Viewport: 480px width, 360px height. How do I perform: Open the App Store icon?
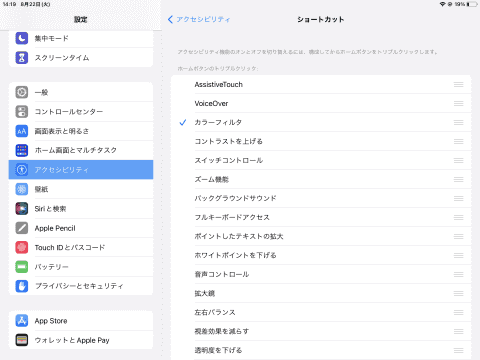coord(22,321)
